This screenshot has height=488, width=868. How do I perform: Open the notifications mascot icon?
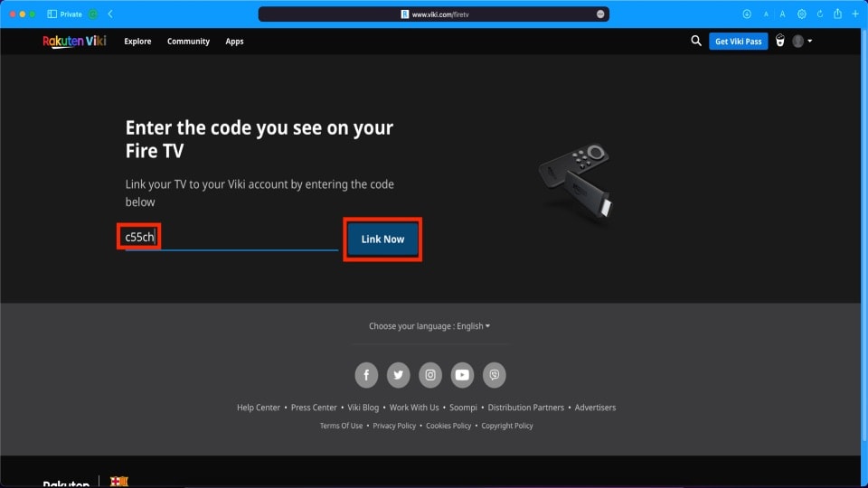pyautogui.click(x=780, y=41)
